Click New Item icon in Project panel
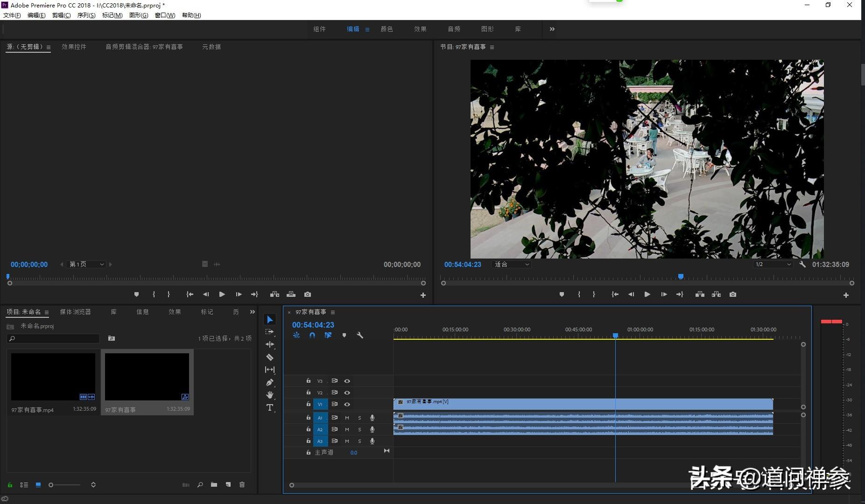 (x=228, y=485)
